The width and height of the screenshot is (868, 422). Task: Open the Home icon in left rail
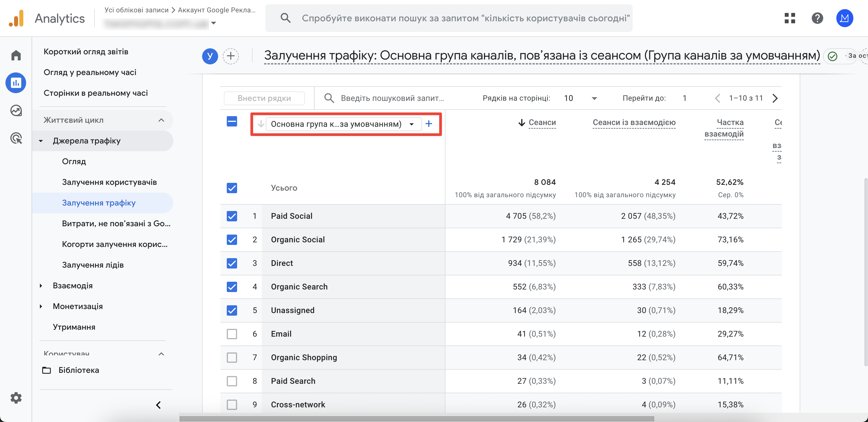tap(16, 55)
